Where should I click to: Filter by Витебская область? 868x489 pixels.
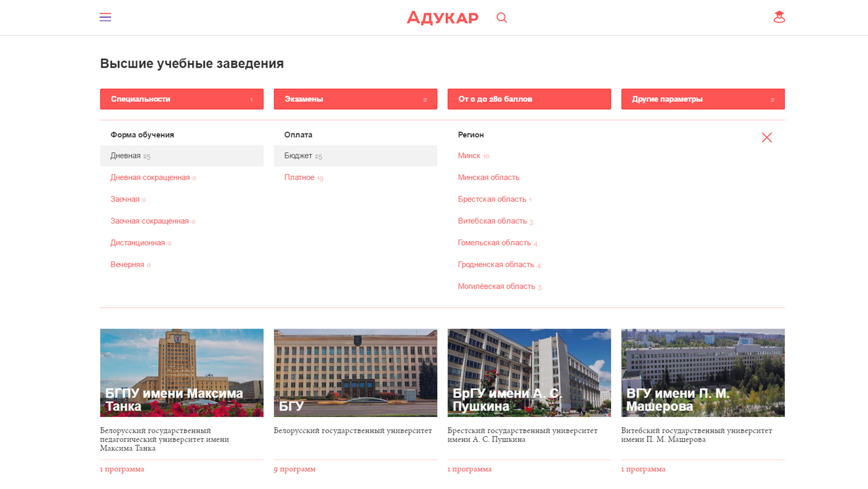[x=495, y=221]
